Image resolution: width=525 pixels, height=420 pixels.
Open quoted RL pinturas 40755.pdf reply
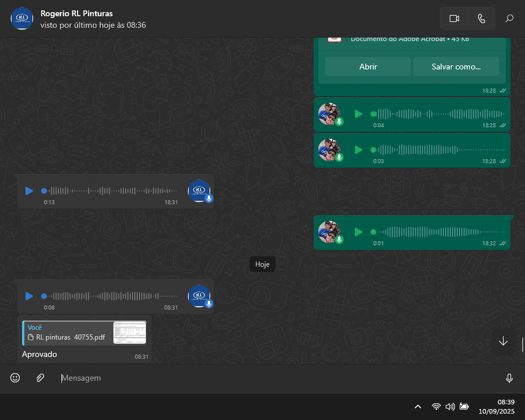coord(84,333)
